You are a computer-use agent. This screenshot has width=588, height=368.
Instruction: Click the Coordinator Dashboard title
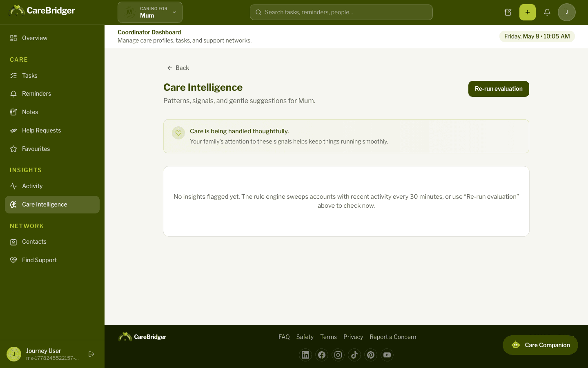pyautogui.click(x=149, y=32)
